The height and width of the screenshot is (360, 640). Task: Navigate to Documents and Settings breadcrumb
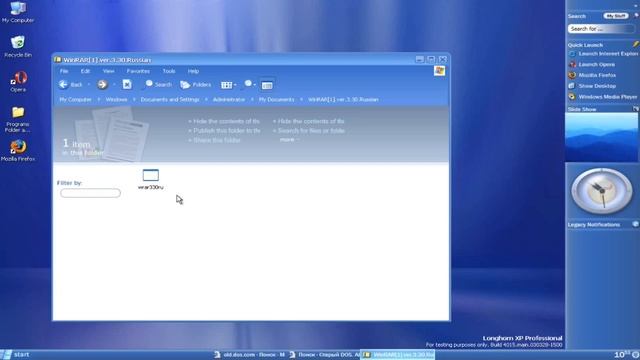click(x=170, y=100)
